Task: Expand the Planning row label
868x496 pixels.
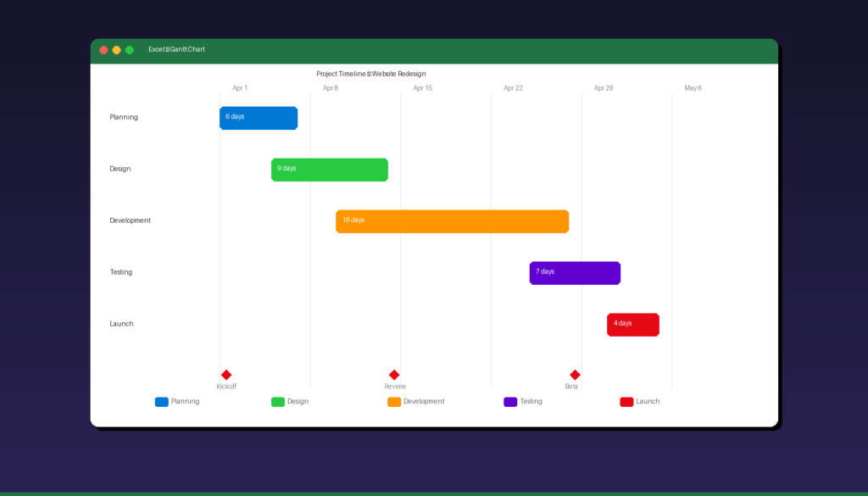Action: (124, 117)
